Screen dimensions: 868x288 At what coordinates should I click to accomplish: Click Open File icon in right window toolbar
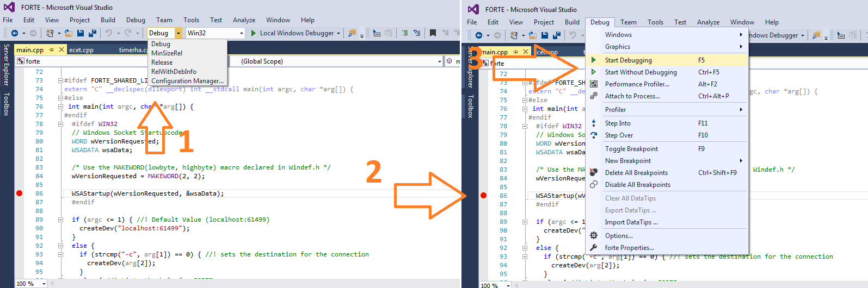533,35
